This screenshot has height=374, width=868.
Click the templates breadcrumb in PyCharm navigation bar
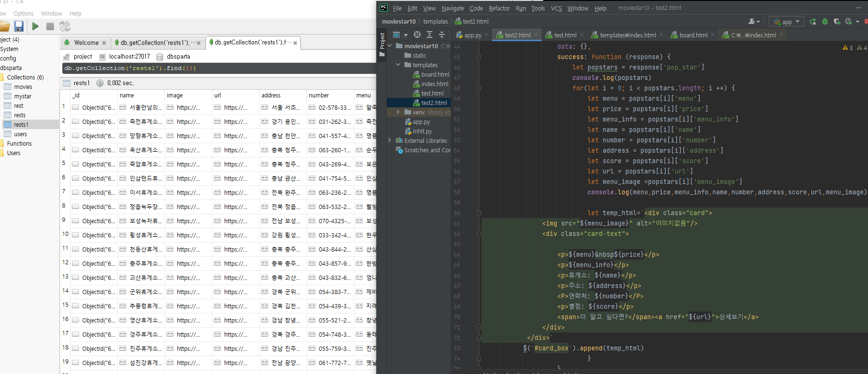click(435, 21)
